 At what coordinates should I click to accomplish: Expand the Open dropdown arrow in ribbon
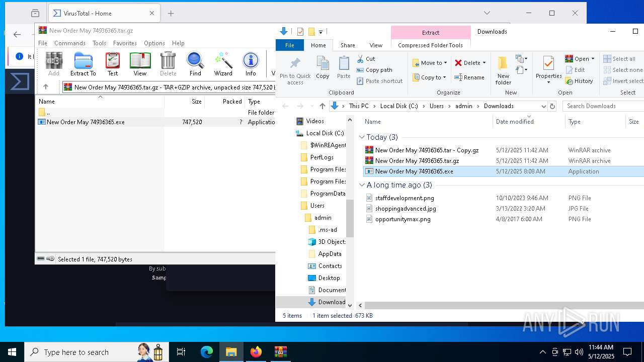point(593,59)
